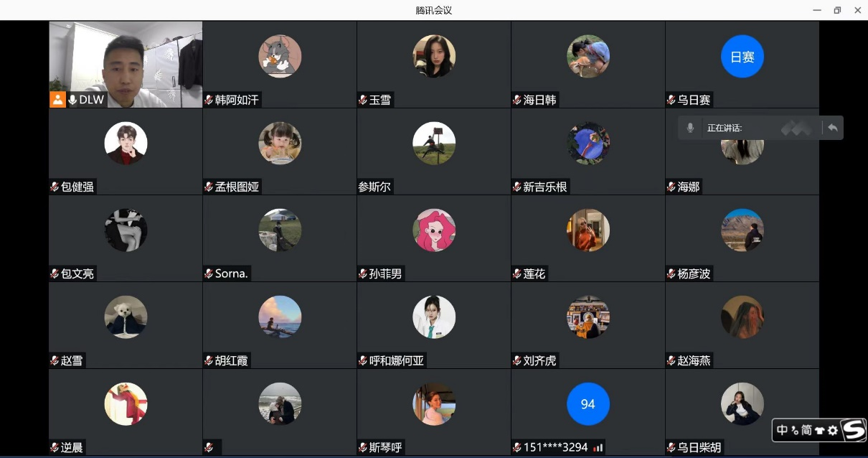Click the signal strength bars beside 151****3294
This screenshot has width=868, height=458.
click(x=598, y=447)
